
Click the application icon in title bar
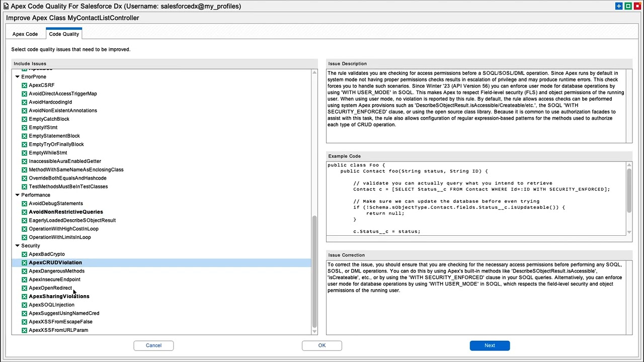pyautogui.click(x=6, y=6)
